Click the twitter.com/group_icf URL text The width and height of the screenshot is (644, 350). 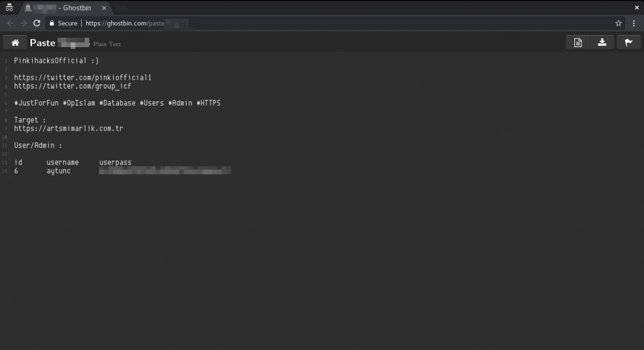point(72,86)
